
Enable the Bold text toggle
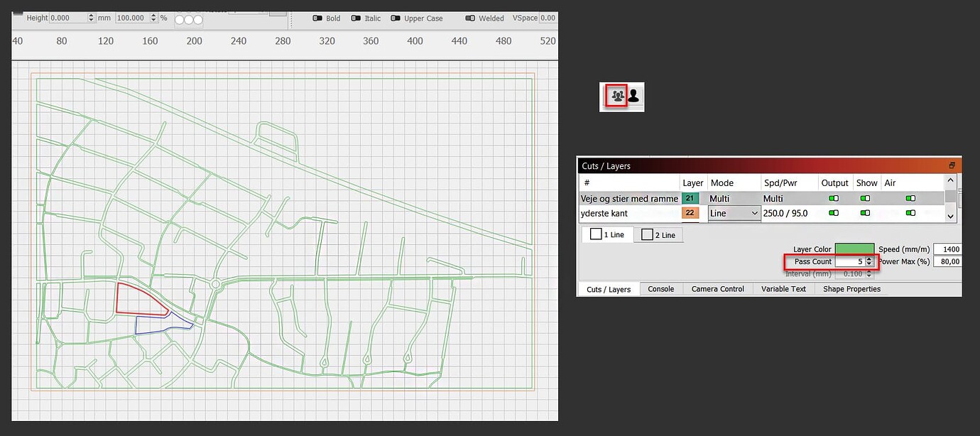coord(318,18)
